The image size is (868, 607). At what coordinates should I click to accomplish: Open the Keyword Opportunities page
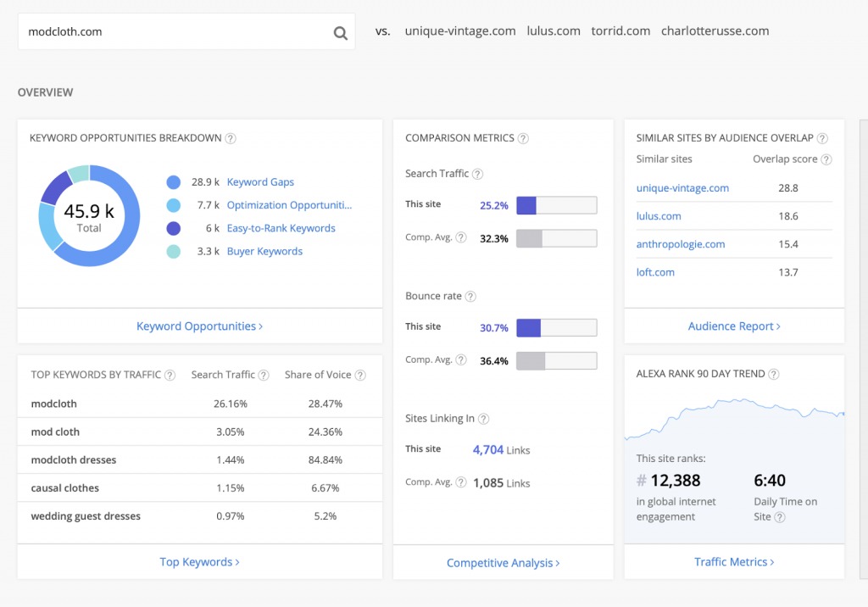(x=198, y=326)
